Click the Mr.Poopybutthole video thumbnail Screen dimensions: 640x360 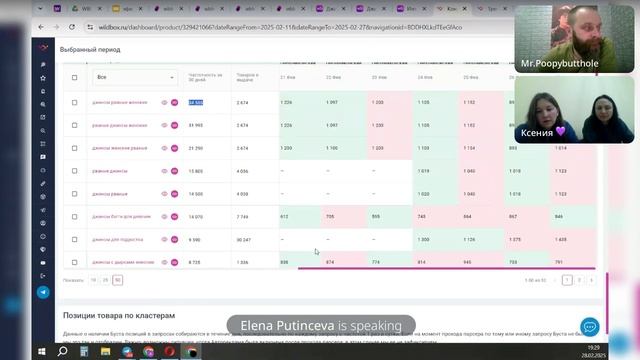[574, 39]
